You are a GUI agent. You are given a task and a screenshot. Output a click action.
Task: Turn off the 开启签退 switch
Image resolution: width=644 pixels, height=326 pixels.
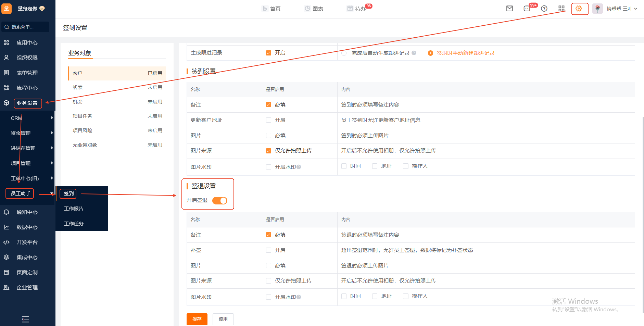220,201
